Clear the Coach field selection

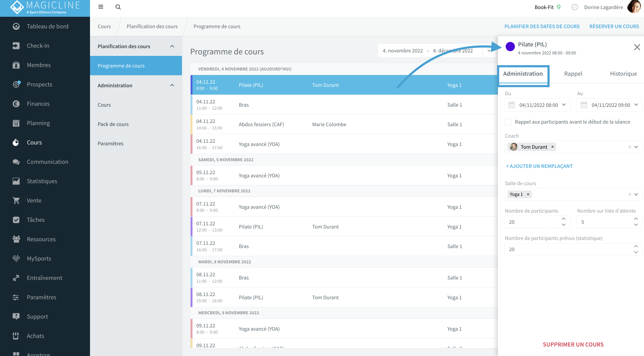click(x=629, y=147)
